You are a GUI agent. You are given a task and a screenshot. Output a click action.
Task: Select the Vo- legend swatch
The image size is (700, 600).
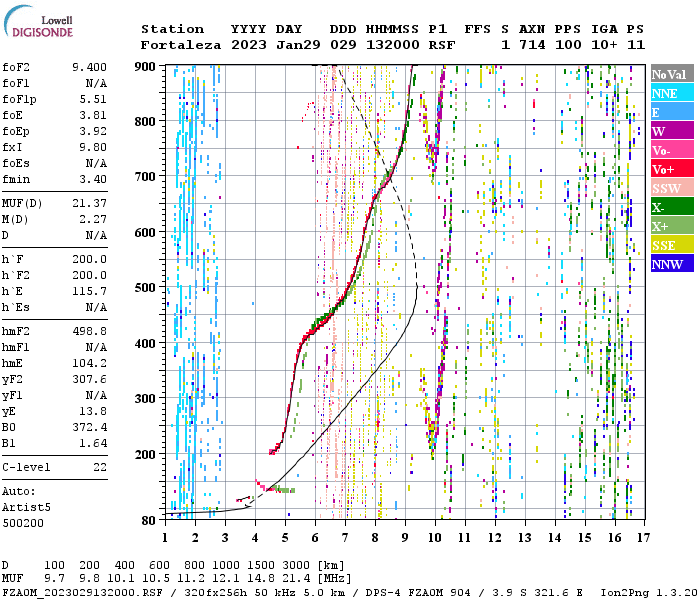pos(672,150)
